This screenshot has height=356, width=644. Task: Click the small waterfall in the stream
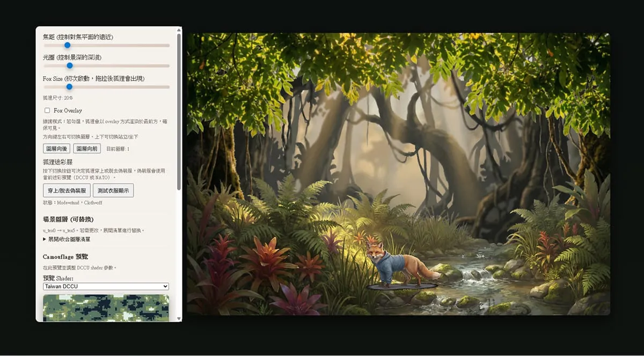pyautogui.click(x=479, y=273)
